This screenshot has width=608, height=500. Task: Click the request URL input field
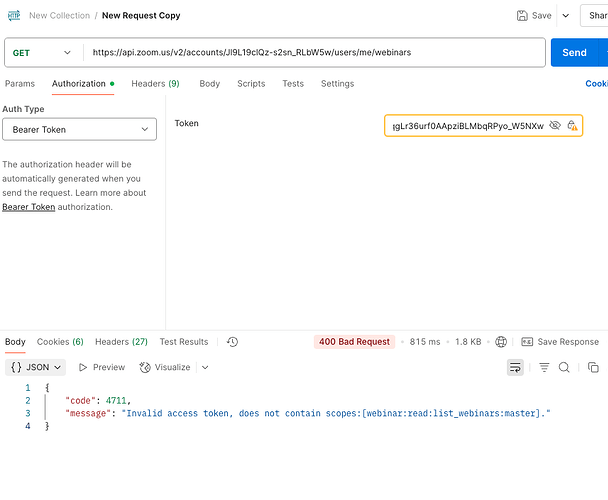pos(314,53)
